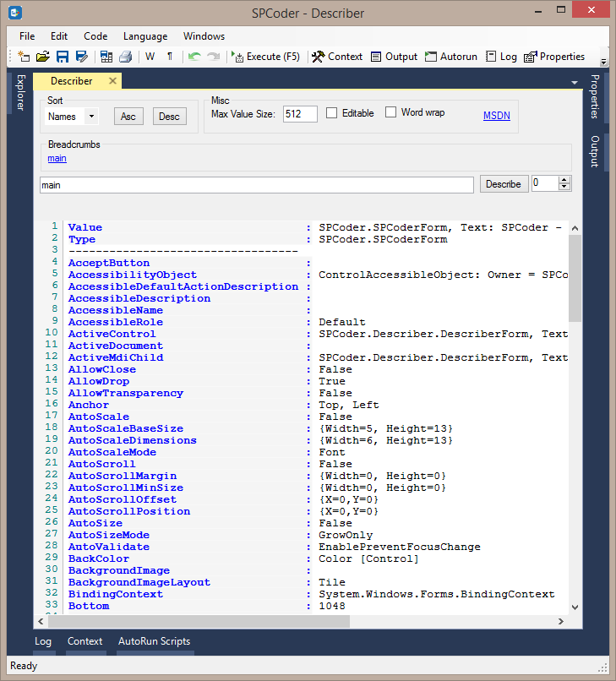This screenshot has width=616, height=681.
Task: Click the AccessibilityObject property name
Action: (x=133, y=275)
